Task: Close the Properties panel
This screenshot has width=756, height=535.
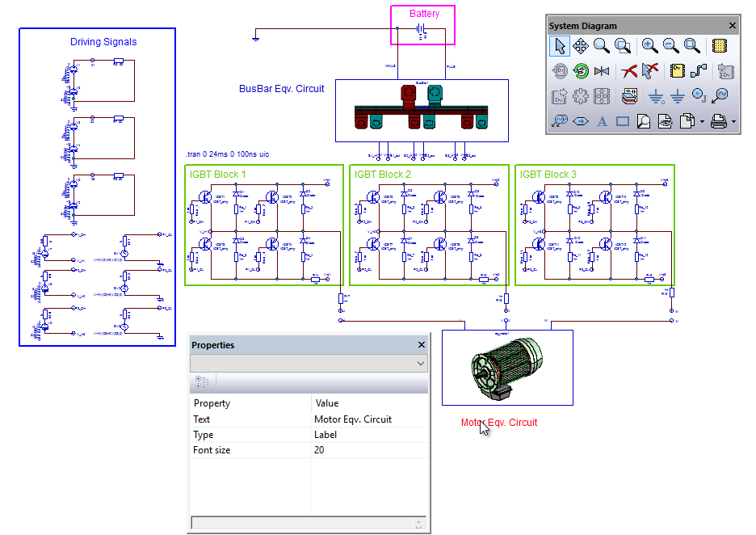Action: tap(421, 345)
